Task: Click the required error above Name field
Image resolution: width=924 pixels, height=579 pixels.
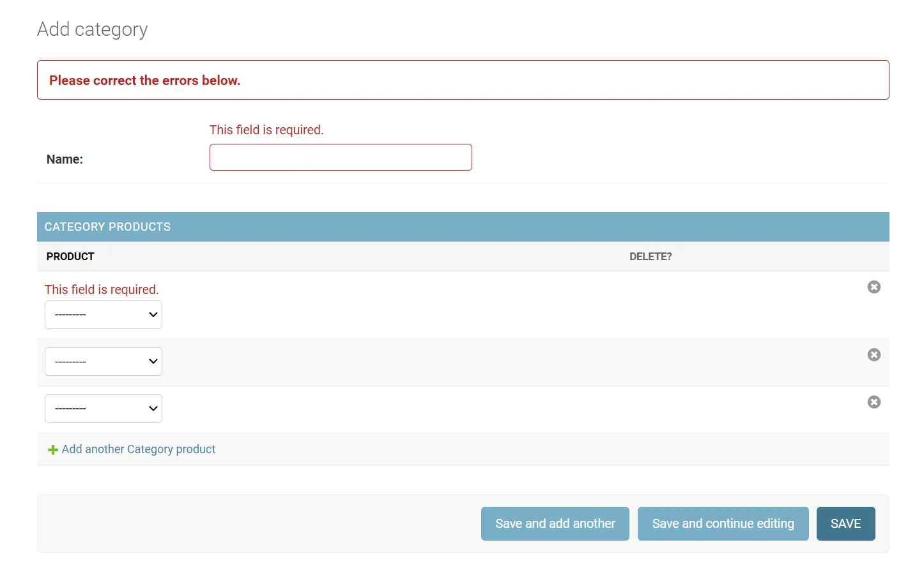Action: (266, 130)
